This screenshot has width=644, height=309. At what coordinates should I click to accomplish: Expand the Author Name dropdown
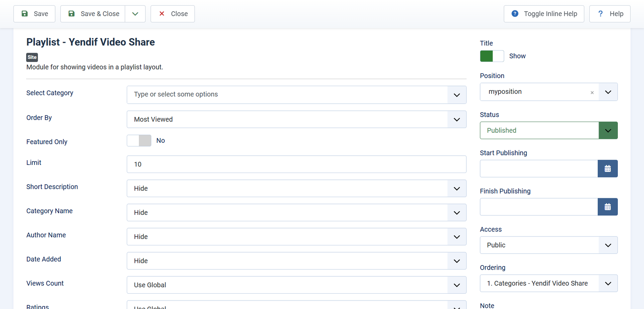[x=297, y=237]
